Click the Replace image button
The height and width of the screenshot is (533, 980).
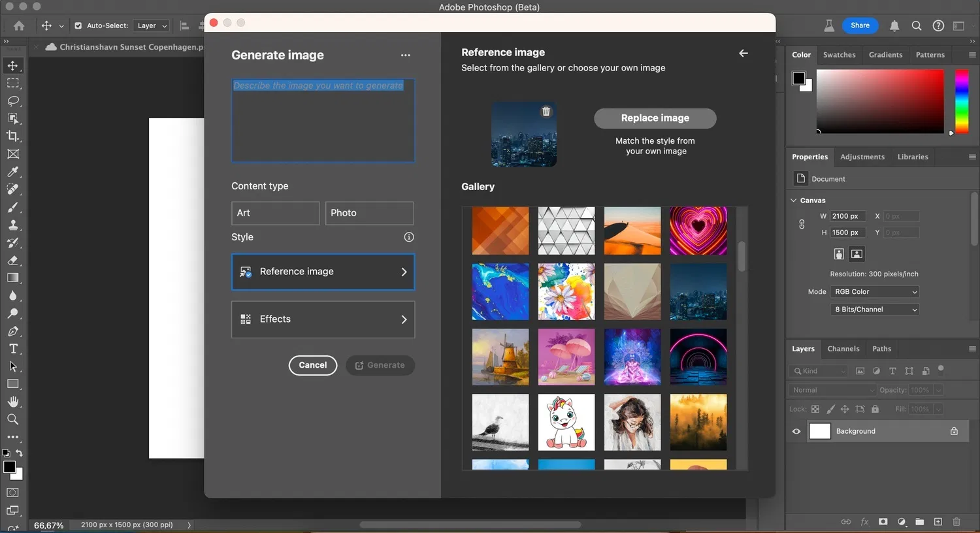(655, 118)
